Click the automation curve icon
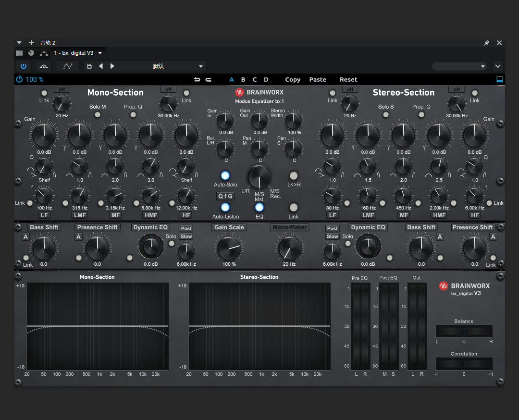Screen dimensions: 519x420 (68, 66)
